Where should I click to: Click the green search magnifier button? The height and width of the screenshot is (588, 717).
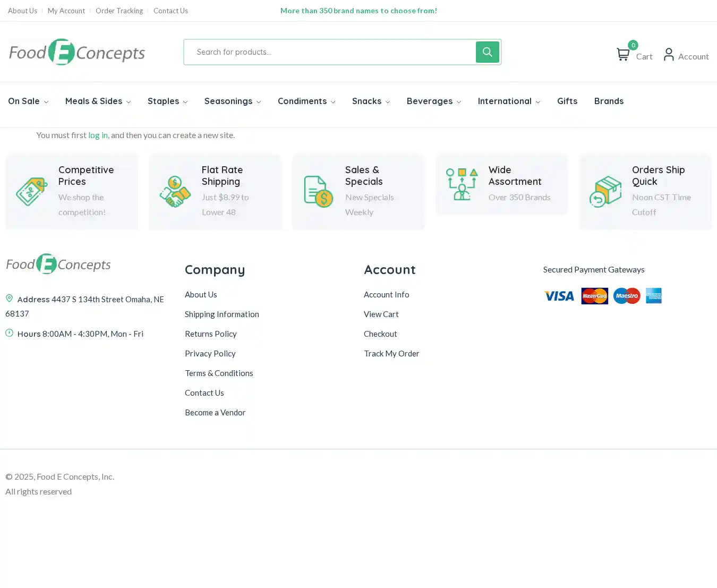(x=487, y=52)
